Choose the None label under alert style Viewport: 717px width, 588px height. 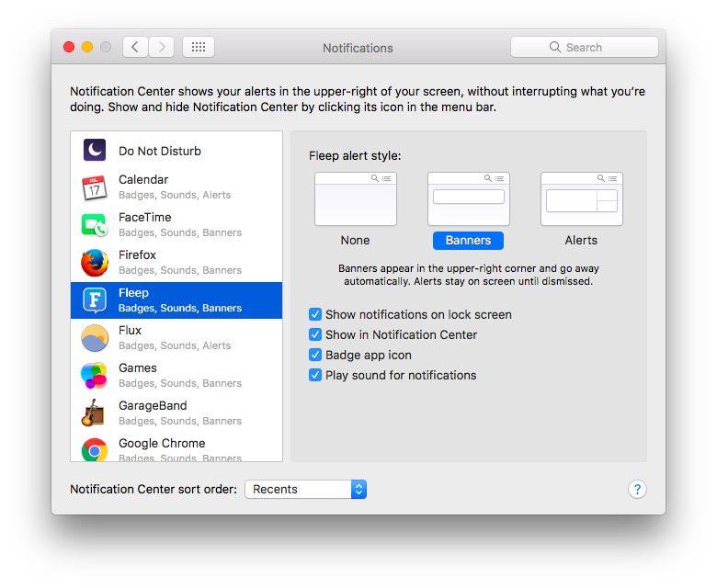(356, 241)
